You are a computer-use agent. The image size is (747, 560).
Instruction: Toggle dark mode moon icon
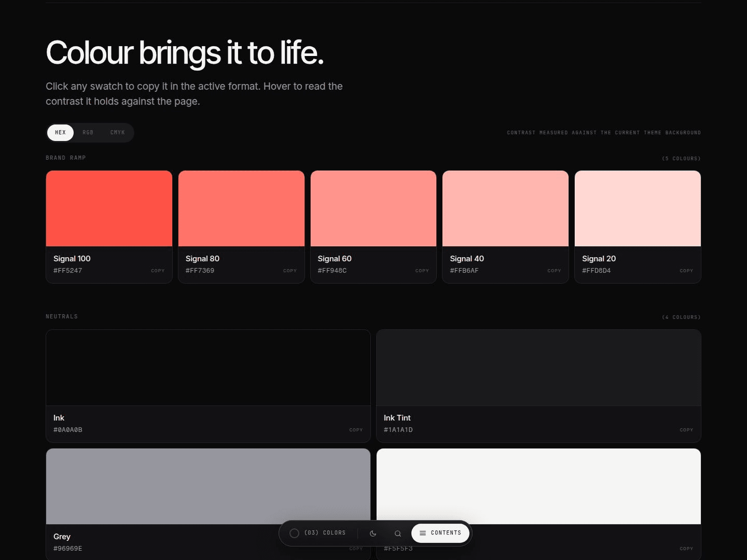point(373,533)
